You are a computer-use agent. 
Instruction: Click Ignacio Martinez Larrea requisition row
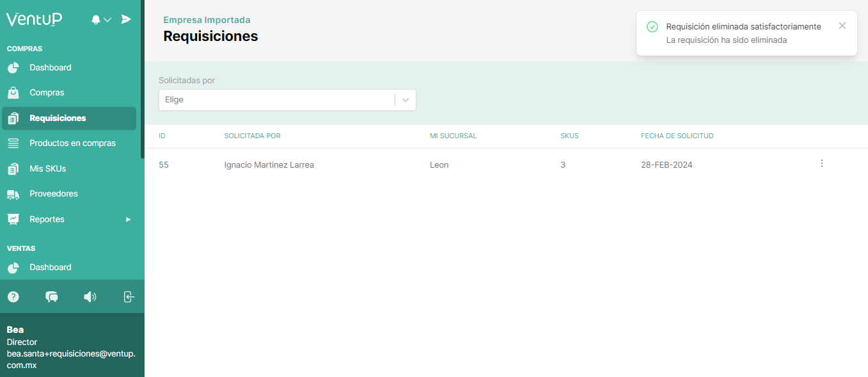click(269, 165)
